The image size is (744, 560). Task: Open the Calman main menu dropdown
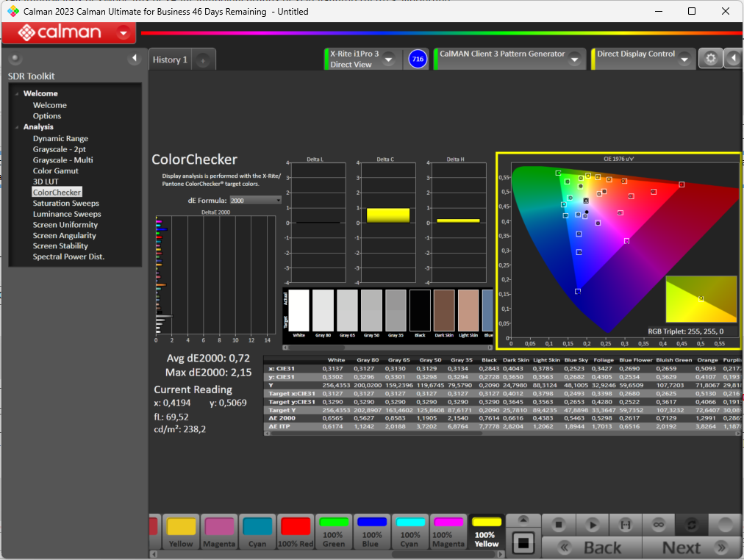[x=123, y=32]
